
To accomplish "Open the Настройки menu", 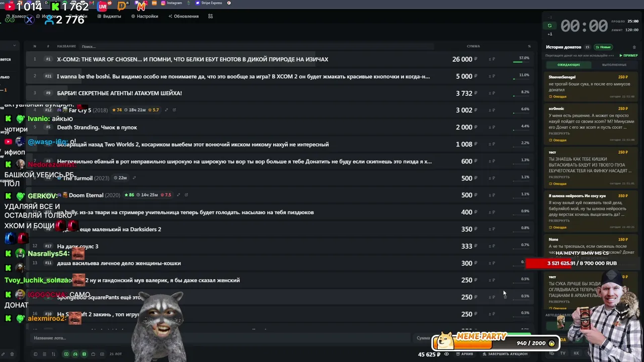I will click(x=144, y=16).
